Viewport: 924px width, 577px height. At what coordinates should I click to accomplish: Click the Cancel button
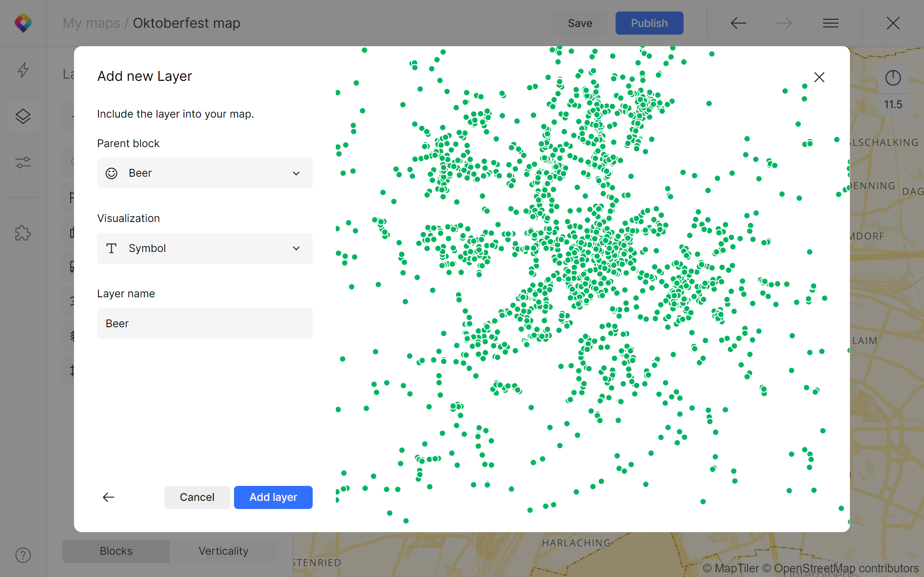197,497
